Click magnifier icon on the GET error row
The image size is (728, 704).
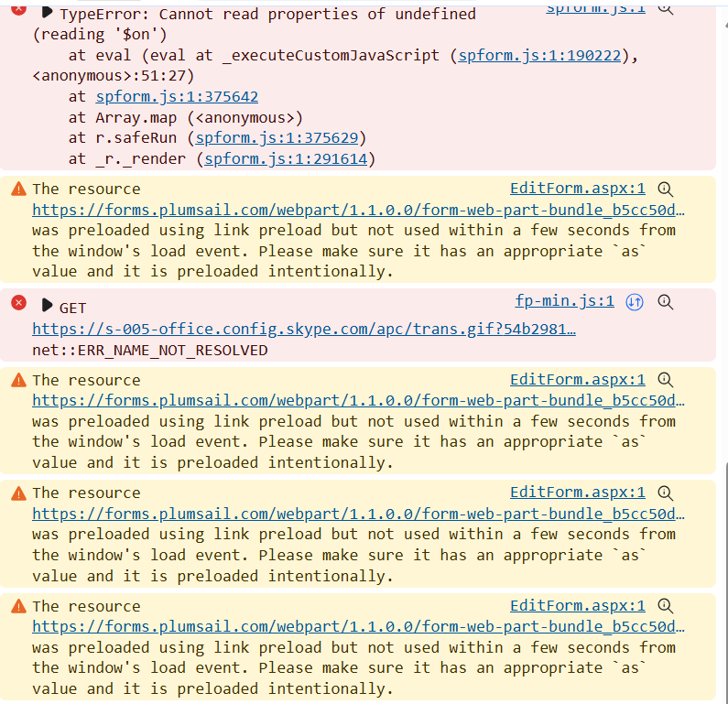[666, 302]
